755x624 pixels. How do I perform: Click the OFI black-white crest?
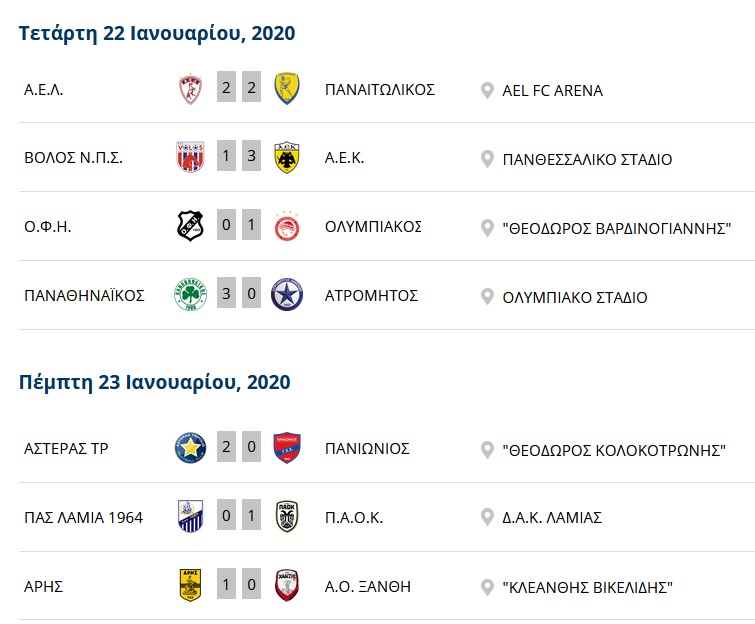point(190,227)
